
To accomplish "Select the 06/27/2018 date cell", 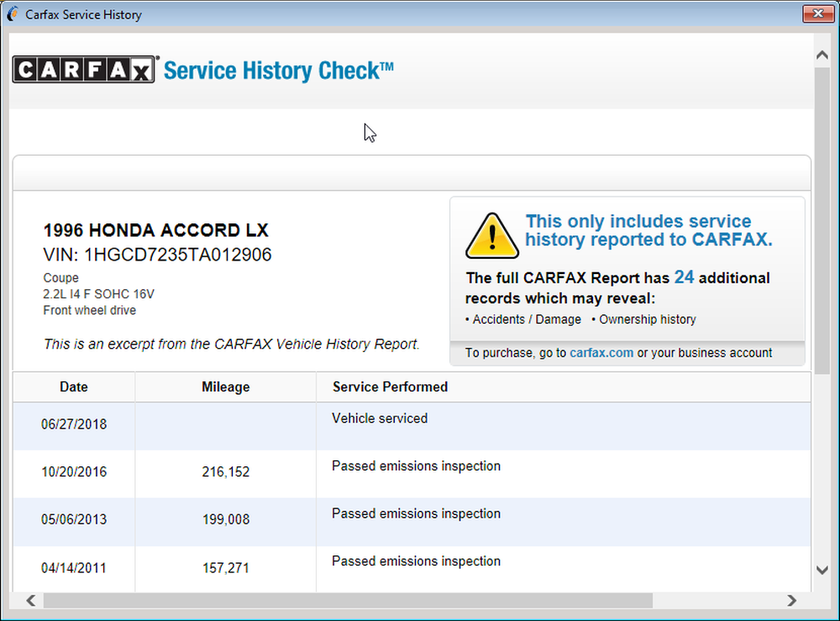I will 74,424.
